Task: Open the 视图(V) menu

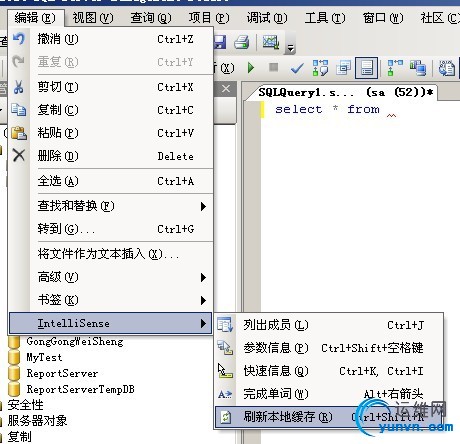Action: (93, 18)
